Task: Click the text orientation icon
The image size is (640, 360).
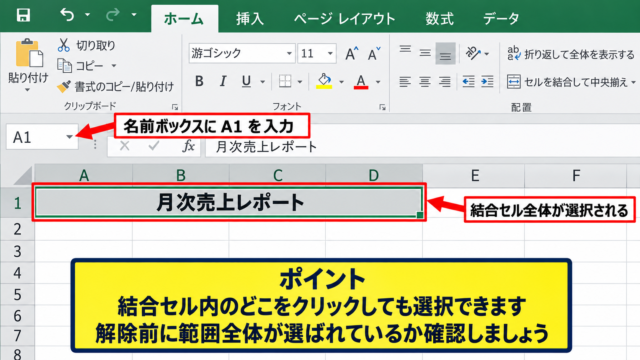Action: tap(473, 53)
